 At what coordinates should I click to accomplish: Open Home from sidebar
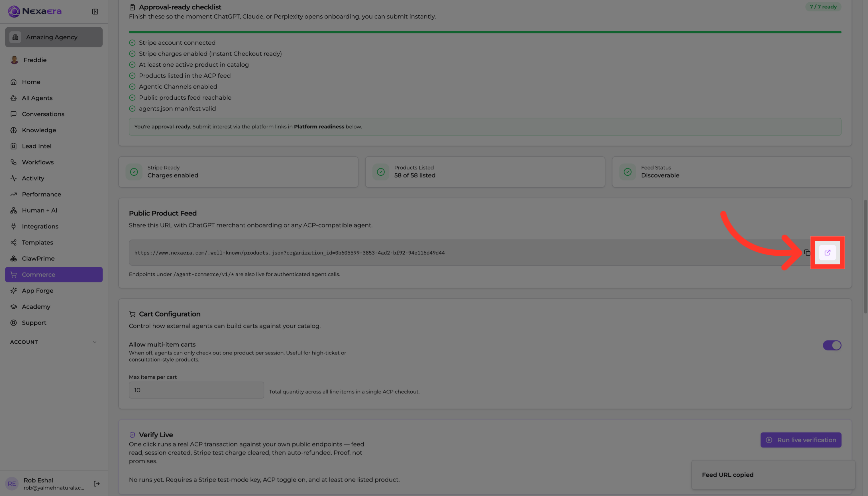coord(54,82)
